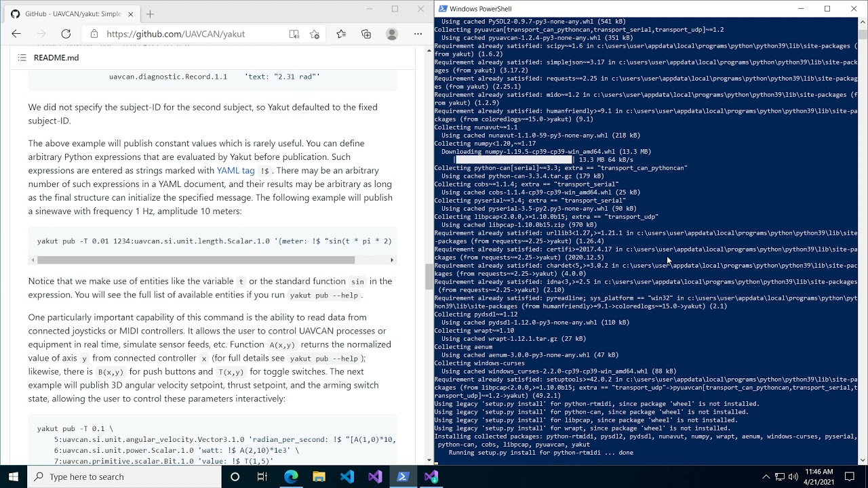The width and height of the screenshot is (868, 488).
Task: Close the GitHub UAVCAN/yakut tab
Action: pos(131,14)
